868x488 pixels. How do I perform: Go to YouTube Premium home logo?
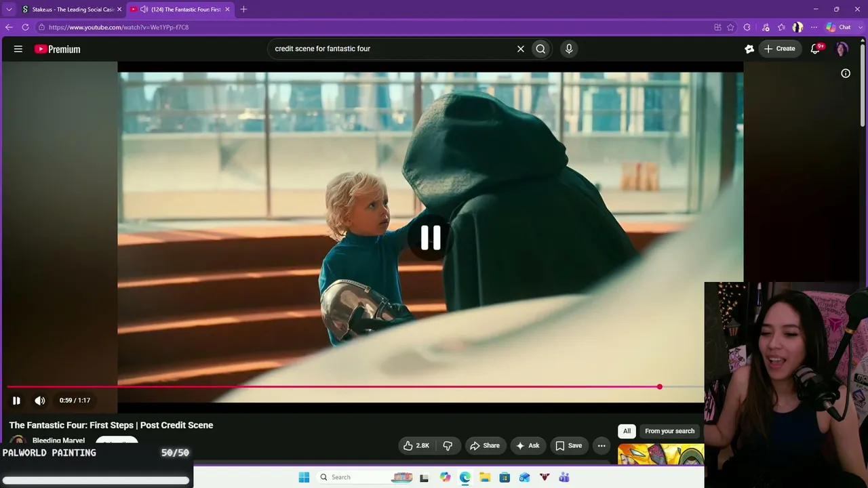(x=57, y=49)
